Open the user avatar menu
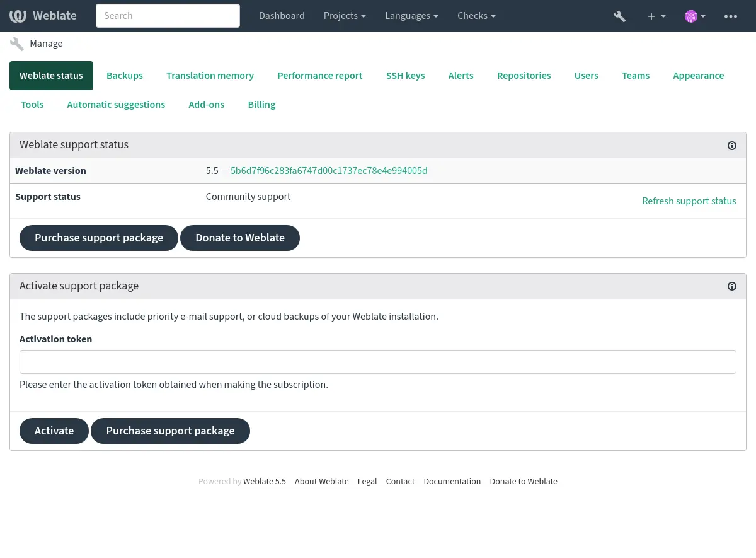Image resolution: width=756 pixels, height=558 pixels. pos(695,16)
